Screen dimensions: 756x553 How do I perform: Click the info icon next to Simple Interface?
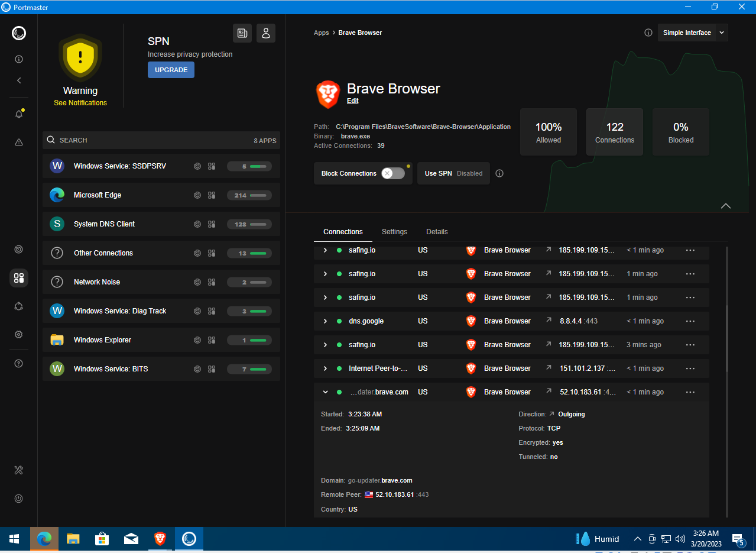pyautogui.click(x=648, y=33)
